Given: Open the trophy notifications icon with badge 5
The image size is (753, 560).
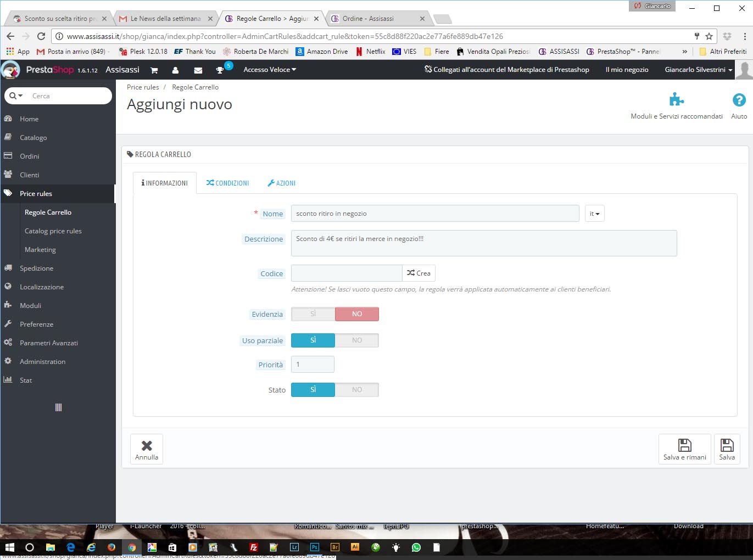Looking at the screenshot, I should point(220,70).
